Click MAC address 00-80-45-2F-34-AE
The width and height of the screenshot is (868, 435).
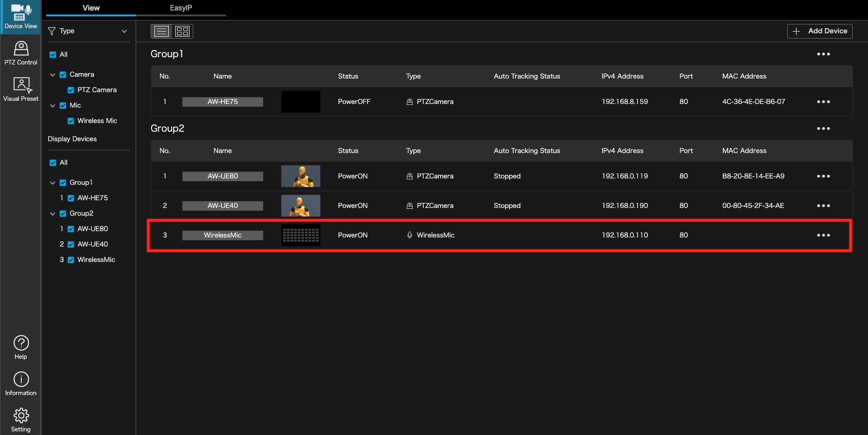pyautogui.click(x=753, y=206)
